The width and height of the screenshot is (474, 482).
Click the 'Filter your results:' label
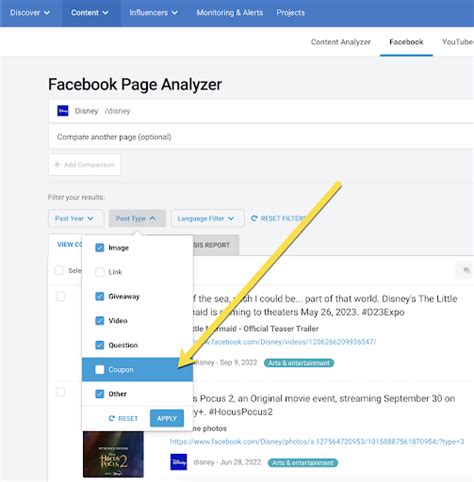click(x=76, y=197)
